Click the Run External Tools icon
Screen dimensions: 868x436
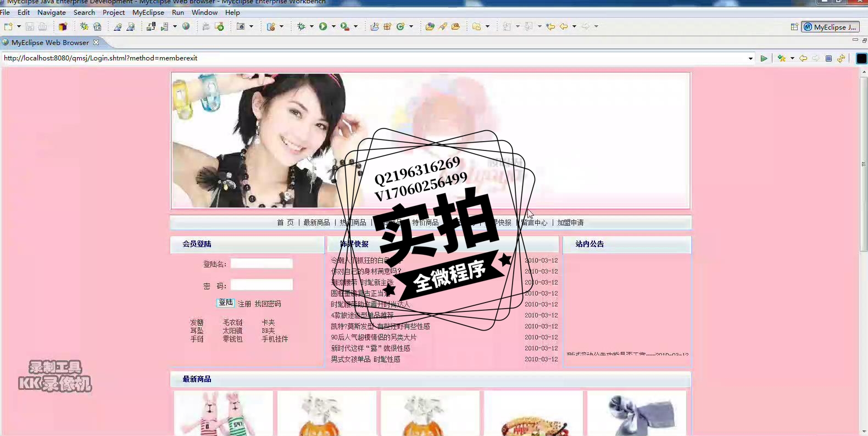click(x=345, y=26)
